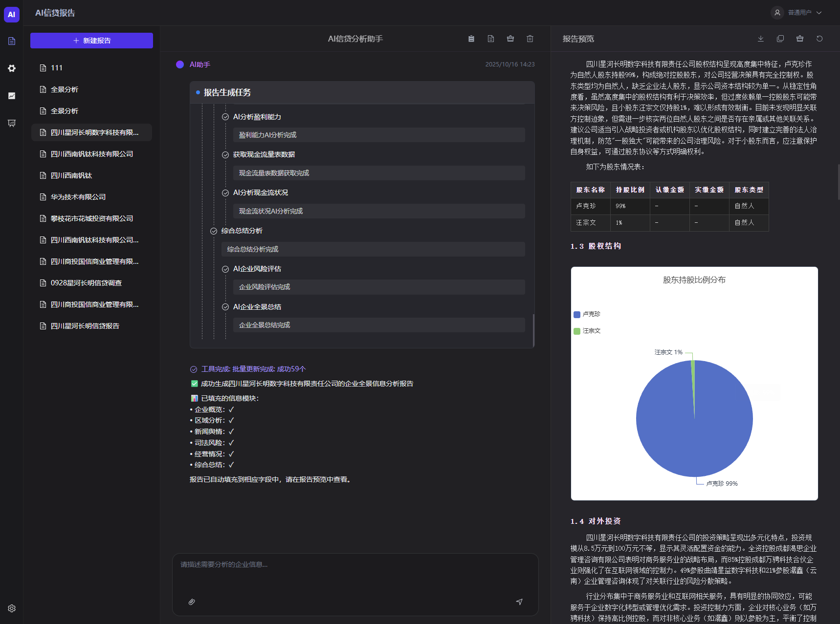Click the paperclip attachment icon in the input box
The image size is (840, 624).
(x=192, y=602)
